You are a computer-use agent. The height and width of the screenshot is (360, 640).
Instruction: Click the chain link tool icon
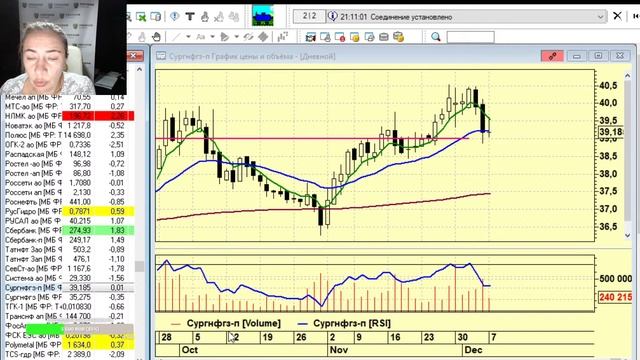click(x=248, y=37)
